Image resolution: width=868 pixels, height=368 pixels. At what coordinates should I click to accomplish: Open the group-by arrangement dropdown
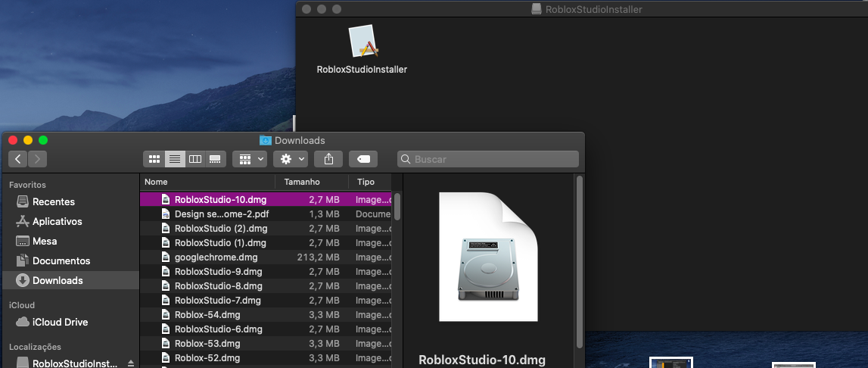point(250,159)
